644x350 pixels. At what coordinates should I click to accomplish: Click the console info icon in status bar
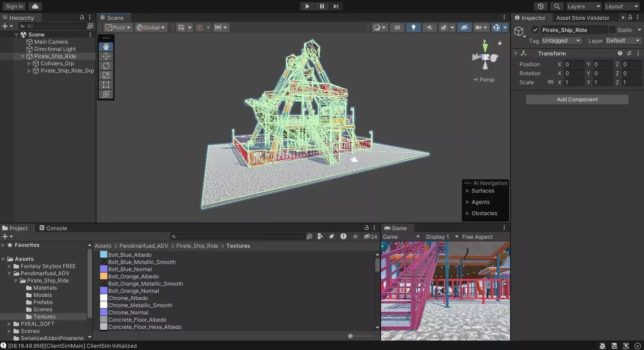click(4, 346)
